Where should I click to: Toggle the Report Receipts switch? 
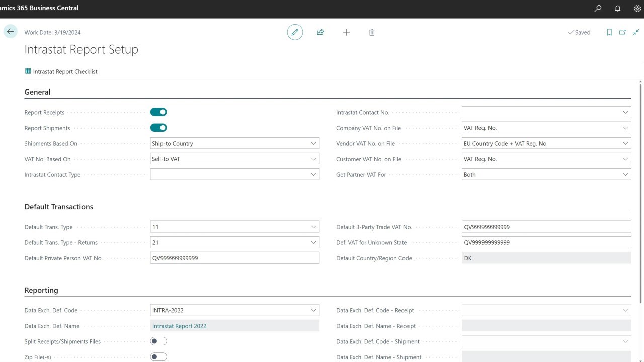pyautogui.click(x=158, y=112)
